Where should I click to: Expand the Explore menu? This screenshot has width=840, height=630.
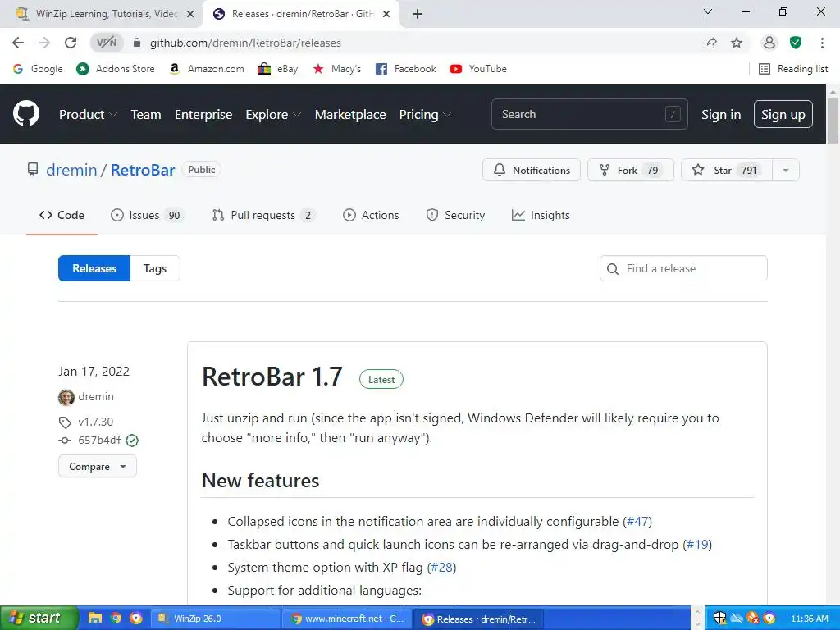coord(273,114)
